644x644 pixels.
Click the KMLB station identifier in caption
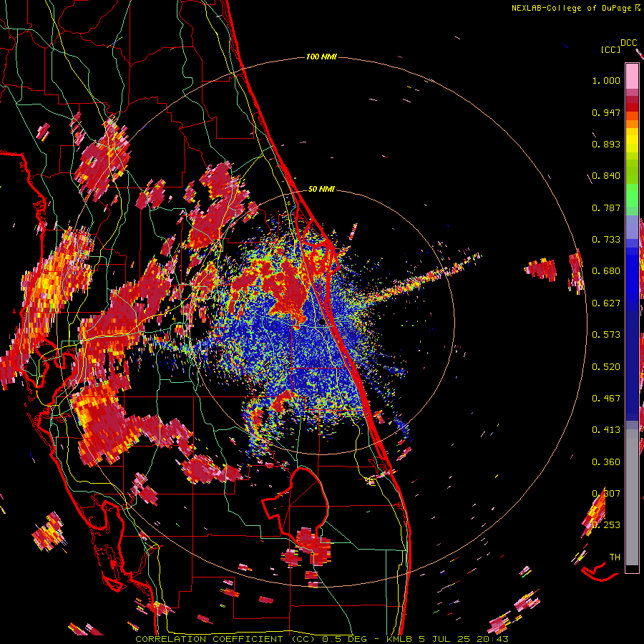pos(400,639)
